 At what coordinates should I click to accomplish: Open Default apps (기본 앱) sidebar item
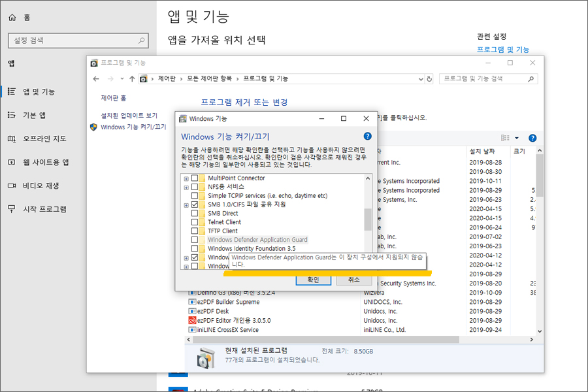(35, 115)
